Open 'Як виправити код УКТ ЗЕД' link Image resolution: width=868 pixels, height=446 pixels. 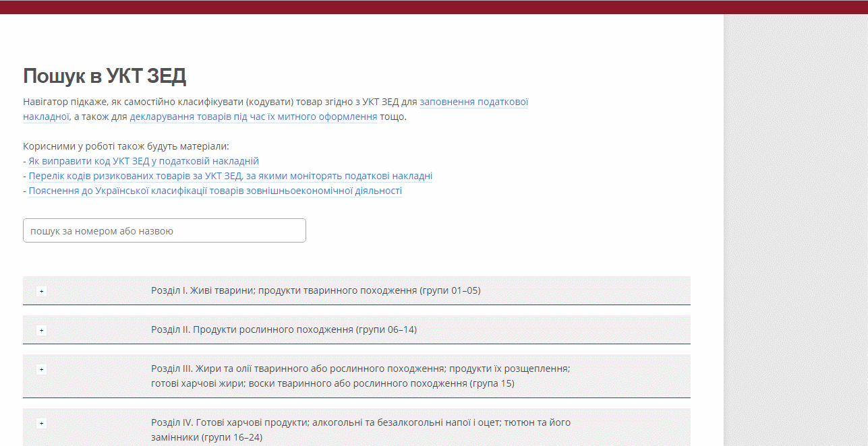[x=144, y=161]
